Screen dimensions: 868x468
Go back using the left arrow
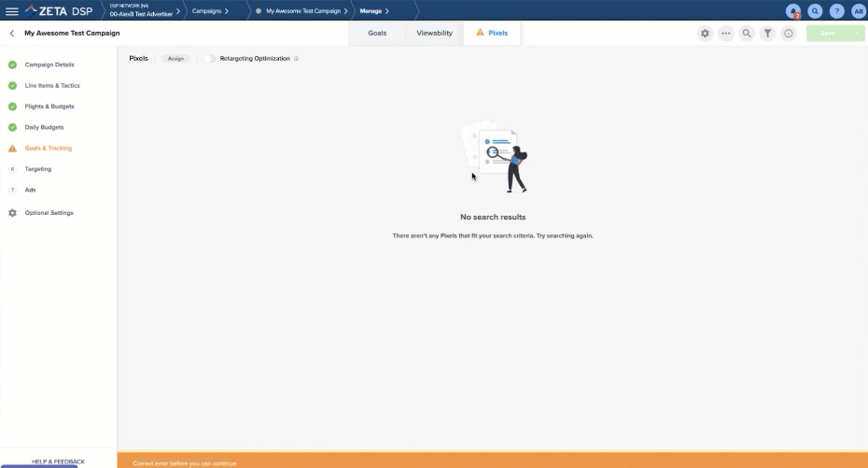click(x=12, y=34)
